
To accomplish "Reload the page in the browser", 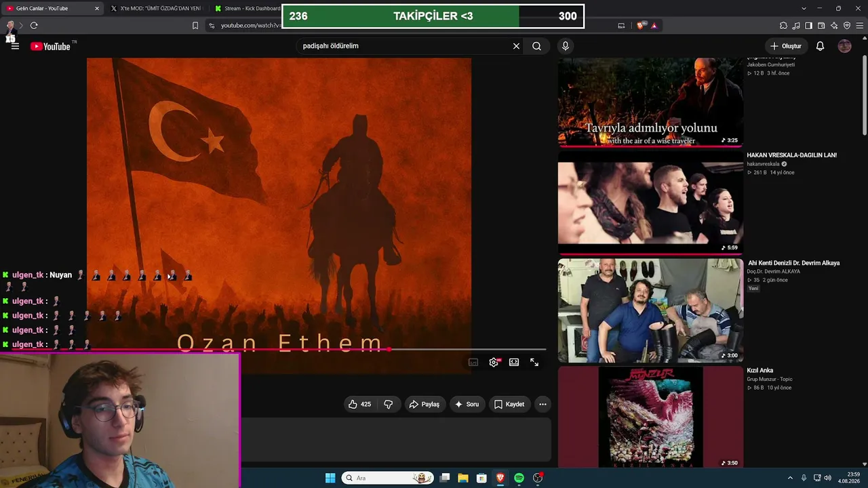I will 34,26.
